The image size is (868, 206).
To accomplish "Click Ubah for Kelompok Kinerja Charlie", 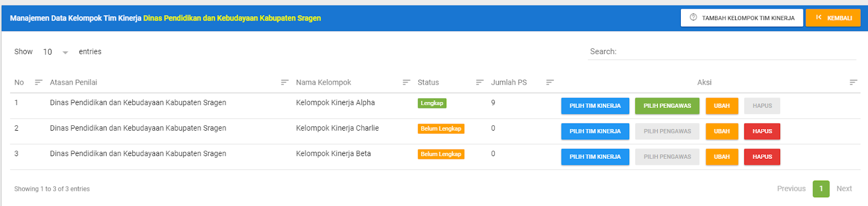I will [722, 131].
